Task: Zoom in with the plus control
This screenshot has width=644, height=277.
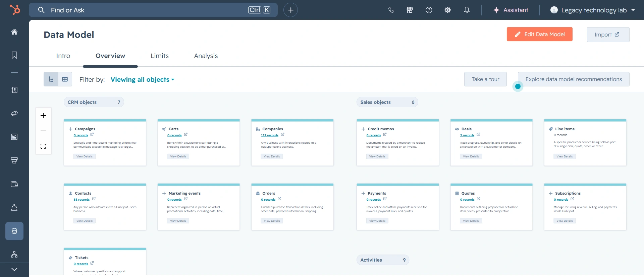Action: pyautogui.click(x=43, y=116)
